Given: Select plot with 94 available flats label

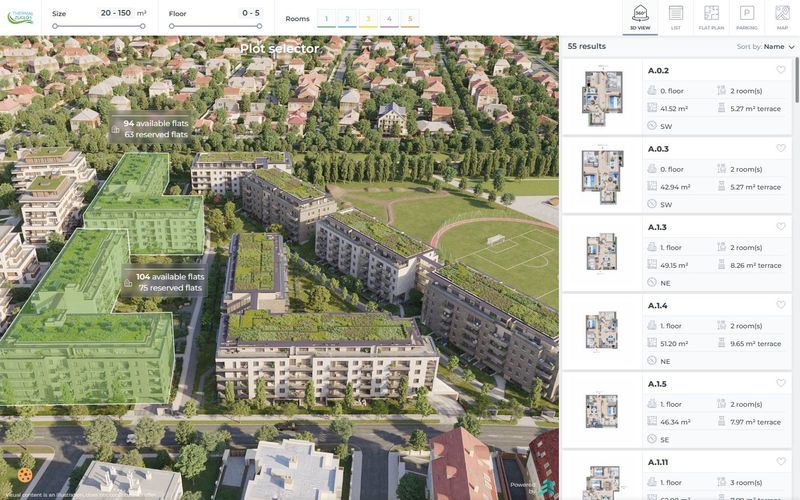Looking at the screenshot, I should tap(151, 129).
